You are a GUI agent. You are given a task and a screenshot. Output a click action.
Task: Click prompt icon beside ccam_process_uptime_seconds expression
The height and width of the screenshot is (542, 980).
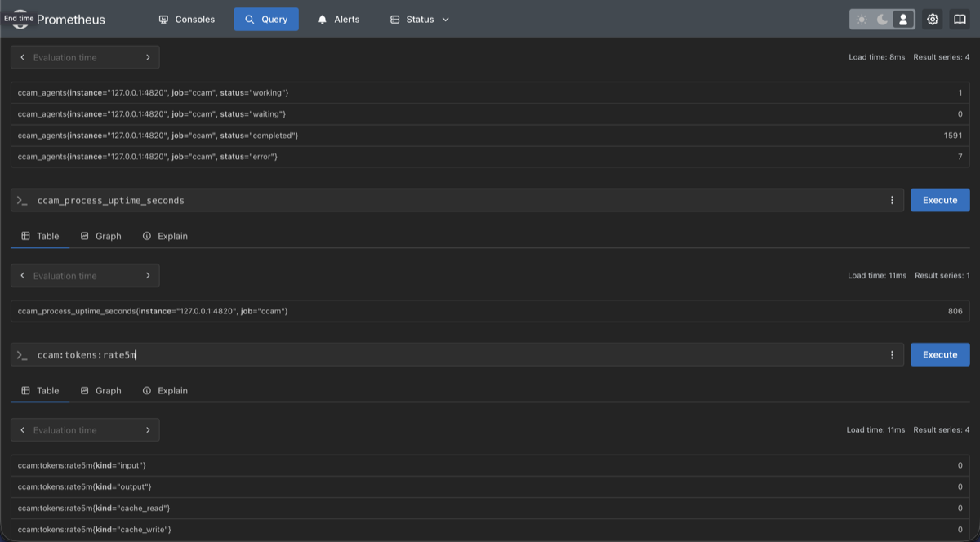[22, 200]
